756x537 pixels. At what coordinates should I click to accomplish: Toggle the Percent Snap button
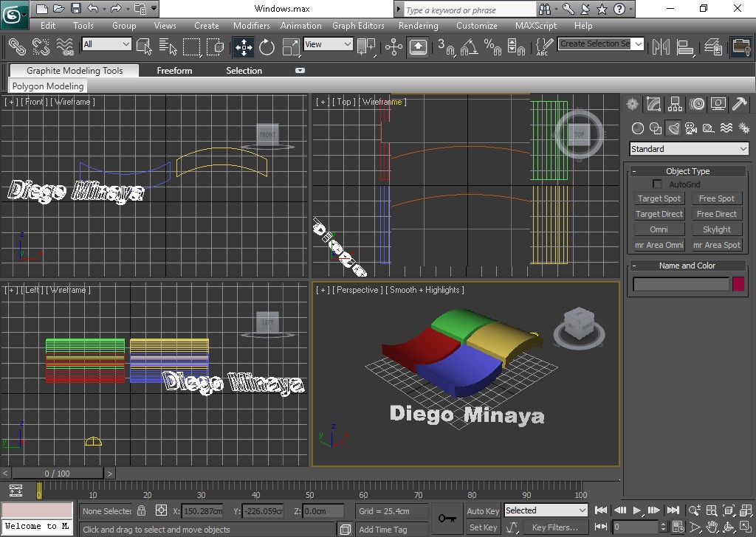click(x=492, y=46)
